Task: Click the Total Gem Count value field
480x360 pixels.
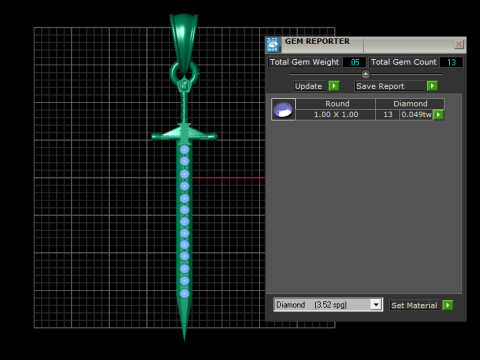Action: coord(451,62)
